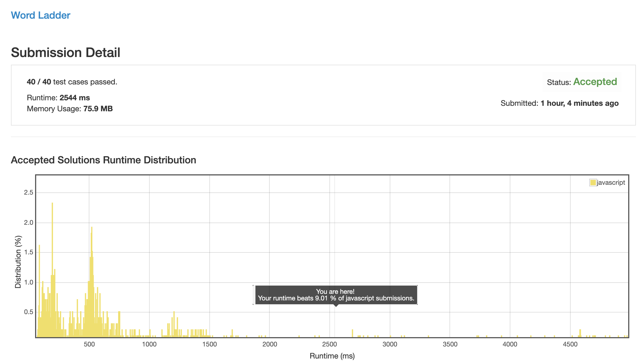This screenshot has height=364, width=643.
Task: Click the 'Submitted: 1 hour, 4 minutes ago' text
Action: [560, 103]
